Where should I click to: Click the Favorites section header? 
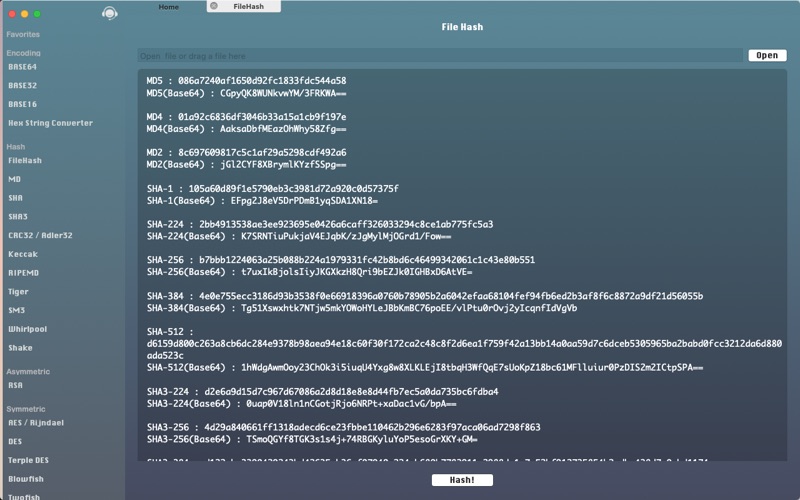[x=23, y=34]
